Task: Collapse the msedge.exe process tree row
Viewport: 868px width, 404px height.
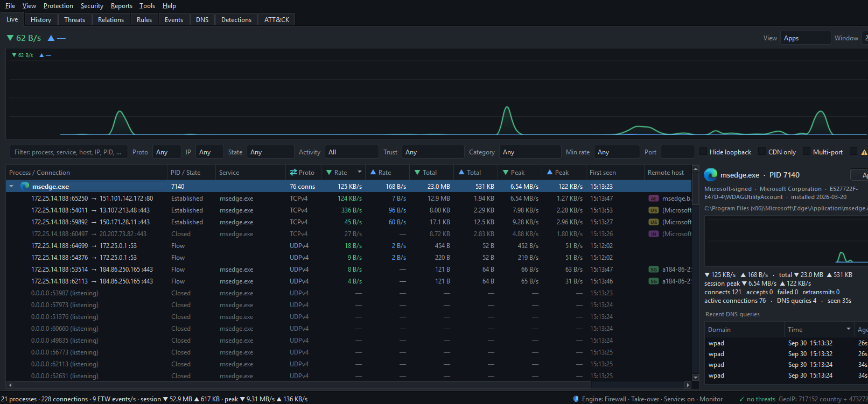Action: [x=11, y=186]
